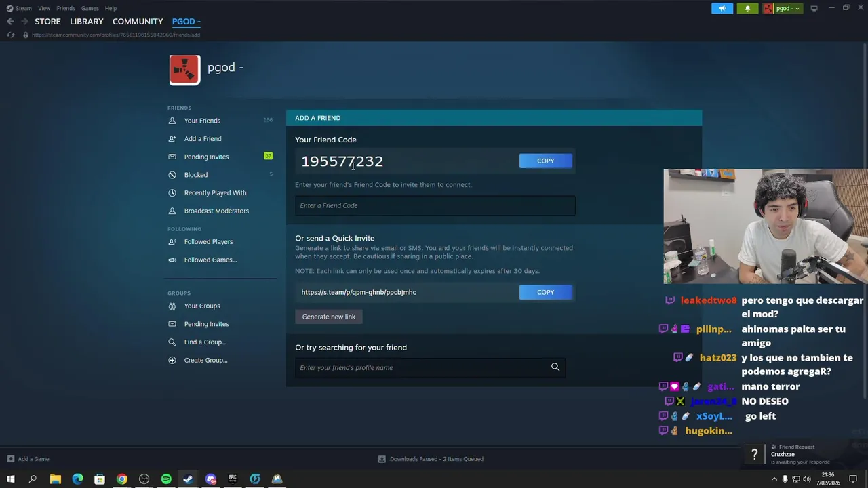Click the Your Friends person icon
Screen dimensions: 868x488
coord(172,121)
